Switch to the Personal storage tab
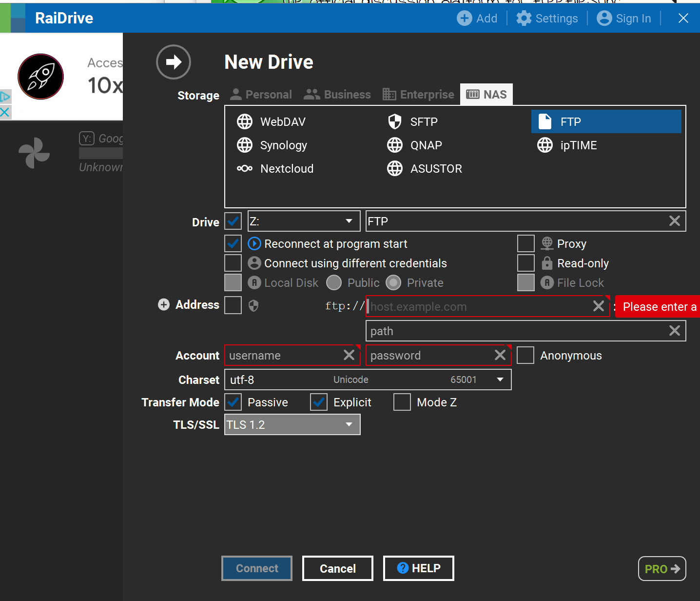This screenshot has width=700, height=601. (x=261, y=94)
